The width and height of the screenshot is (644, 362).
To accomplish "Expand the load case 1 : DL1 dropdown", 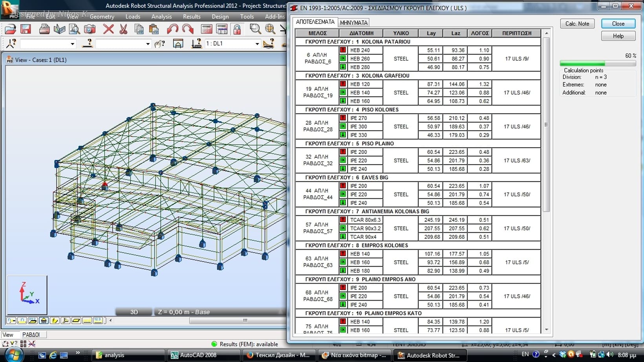I will (x=257, y=44).
